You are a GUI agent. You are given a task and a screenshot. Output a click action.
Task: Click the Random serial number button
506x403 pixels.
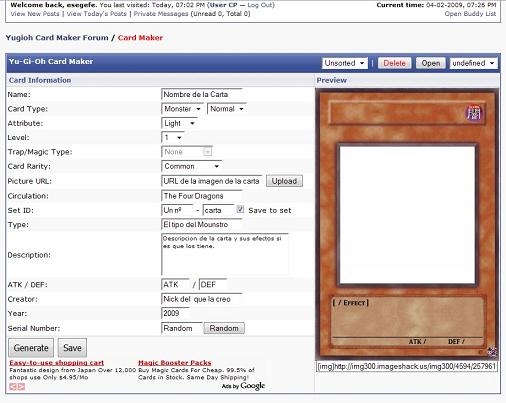pyautogui.click(x=224, y=328)
